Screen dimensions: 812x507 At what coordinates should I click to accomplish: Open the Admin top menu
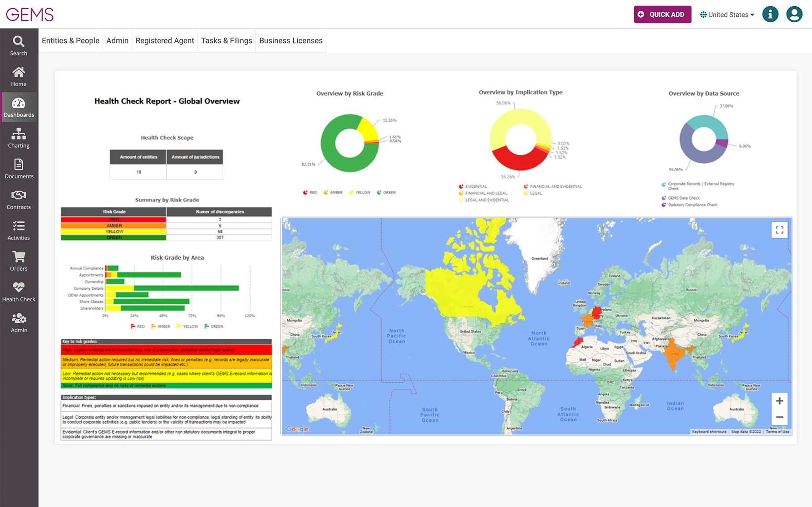pyautogui.click(x=117, y=41)
